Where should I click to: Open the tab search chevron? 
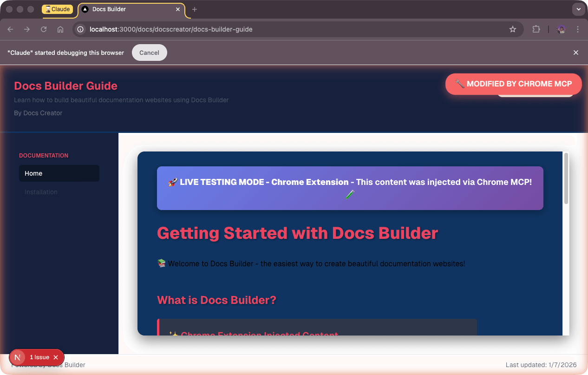click(x=578, y=9)
